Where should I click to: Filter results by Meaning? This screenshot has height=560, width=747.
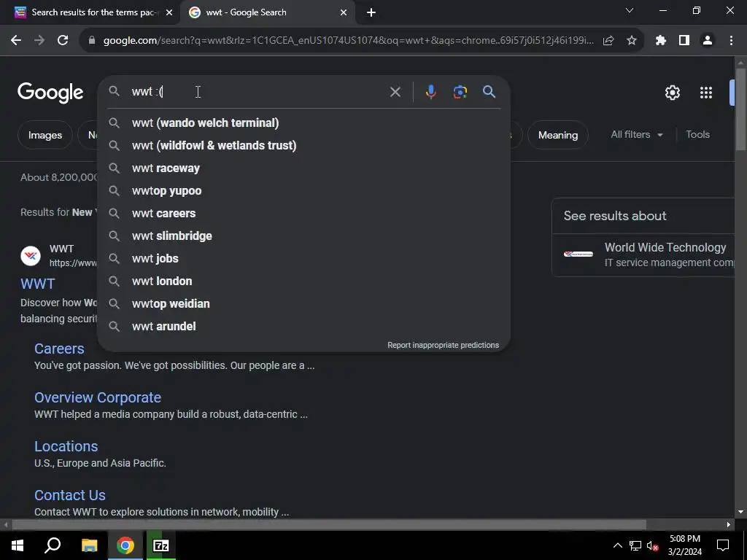coord(558,135)
